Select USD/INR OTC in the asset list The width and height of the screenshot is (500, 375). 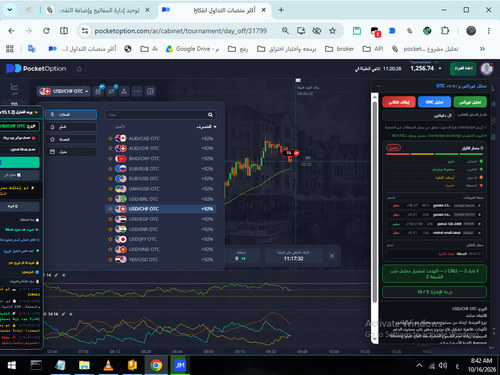tap(161, 229)
